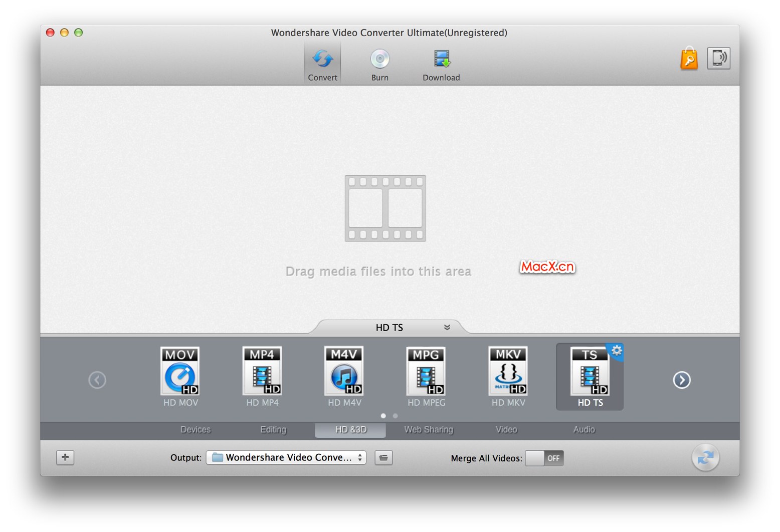The image size is (780, 532).
Task: Click the film strip drop area
Action: pos(385,208)
